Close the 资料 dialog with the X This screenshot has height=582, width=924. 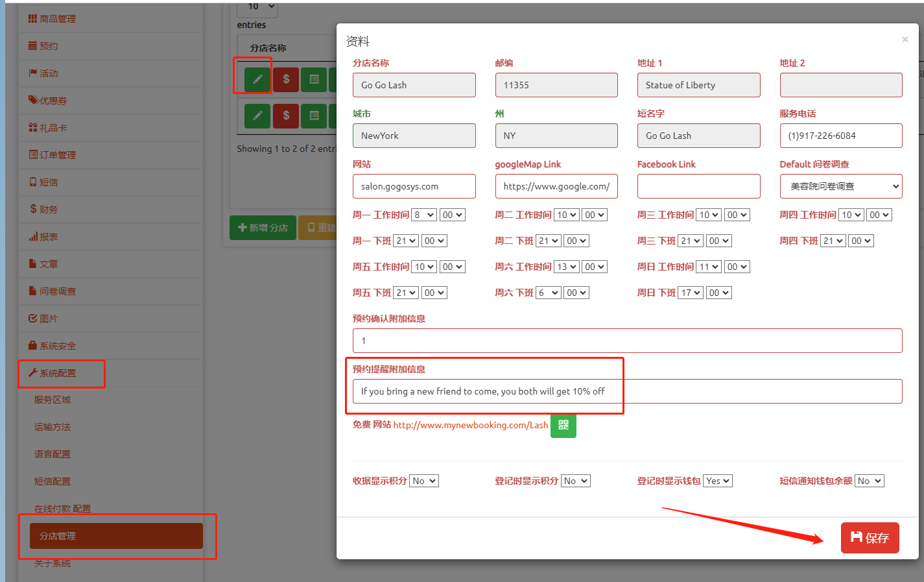(905, 40)
